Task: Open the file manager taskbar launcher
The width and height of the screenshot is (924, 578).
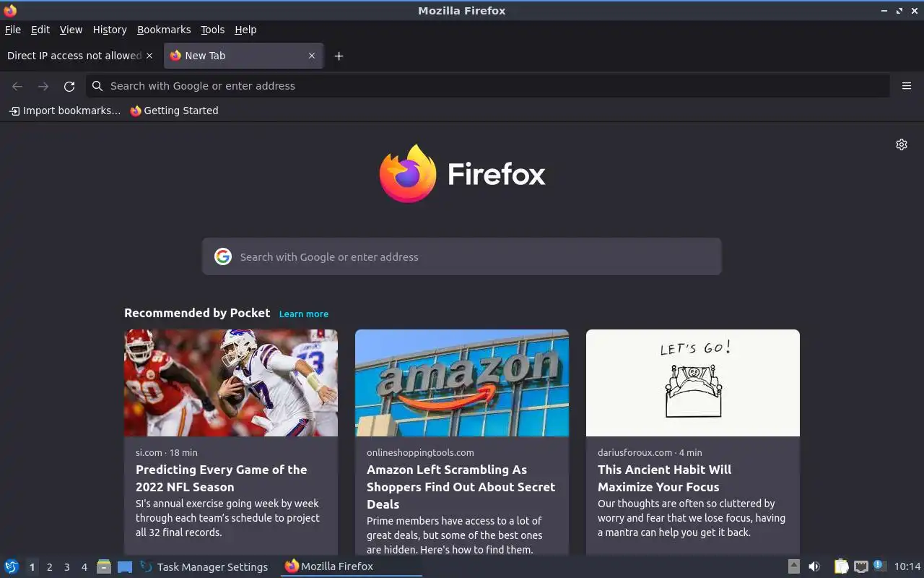Action: 104,566
